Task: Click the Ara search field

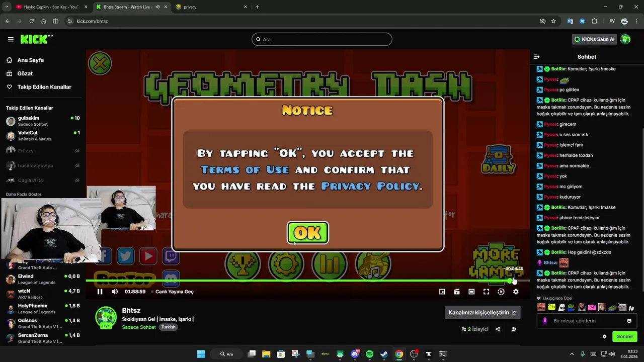Action: (x=322, y=39)
